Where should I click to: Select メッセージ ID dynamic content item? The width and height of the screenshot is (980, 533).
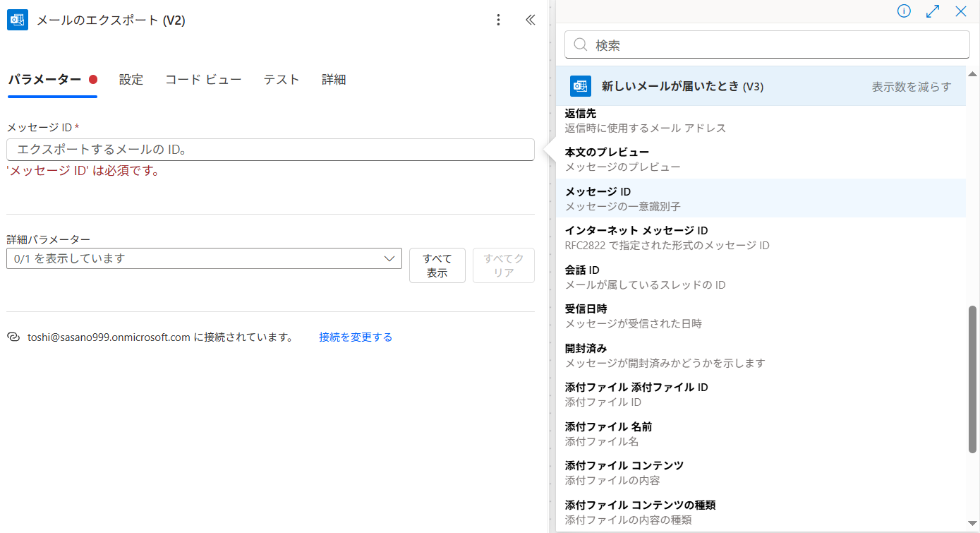(x=761, y=198)
